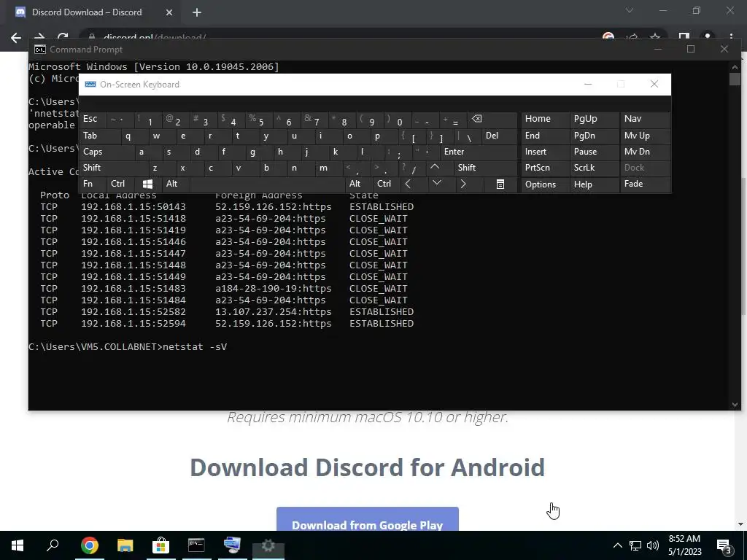Click the On-Screen Keyboard title bar icon

click(90, 85)
